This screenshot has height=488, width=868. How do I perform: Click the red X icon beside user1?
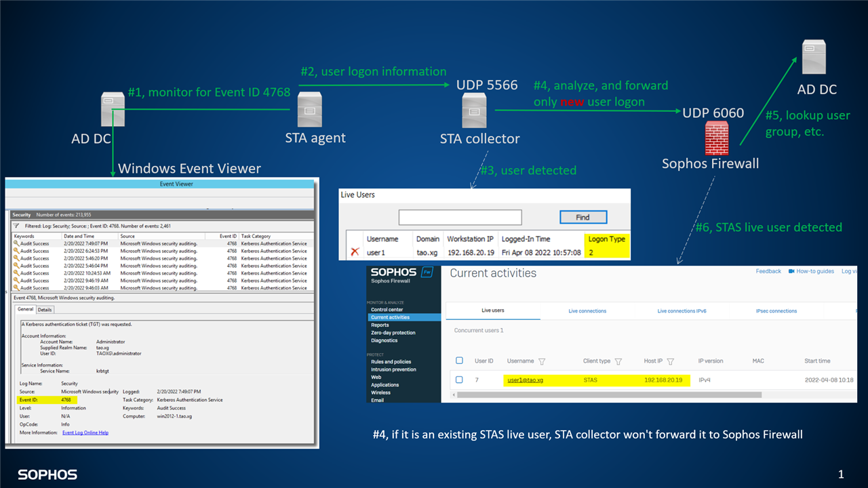click(x=355, y=252)
